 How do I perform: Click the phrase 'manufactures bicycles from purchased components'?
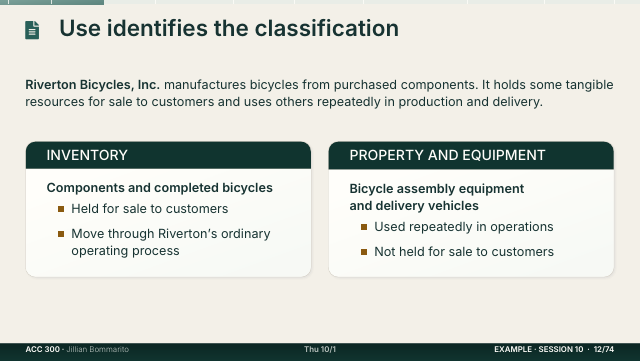[x=320, y=85]
